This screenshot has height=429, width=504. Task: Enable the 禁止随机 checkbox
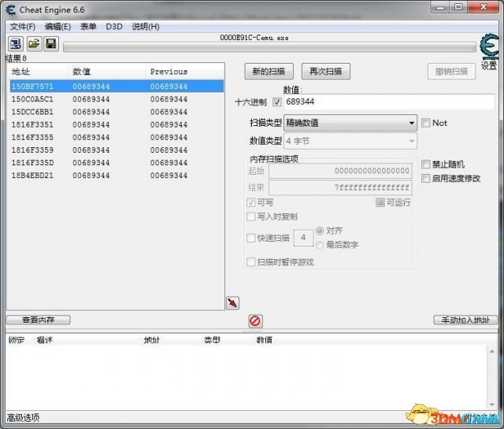click(x=425, y=165)
